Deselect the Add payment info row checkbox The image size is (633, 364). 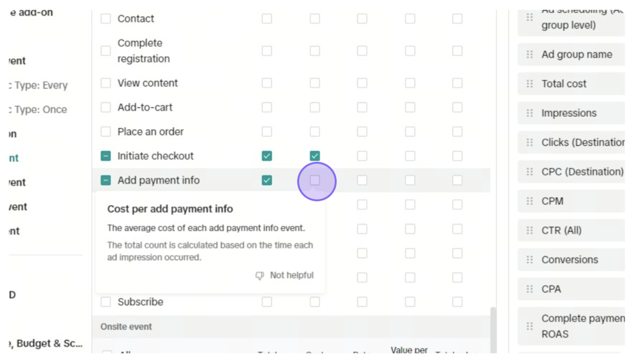(106, 180)
